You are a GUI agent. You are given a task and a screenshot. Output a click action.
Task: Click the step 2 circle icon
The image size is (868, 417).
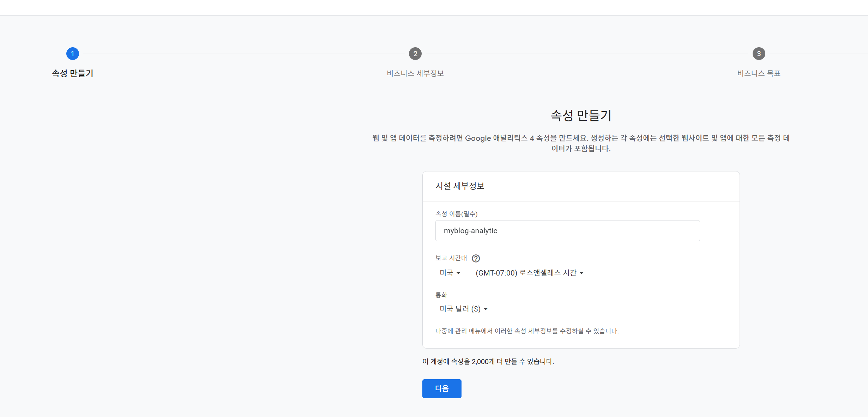tap(415, 54)
